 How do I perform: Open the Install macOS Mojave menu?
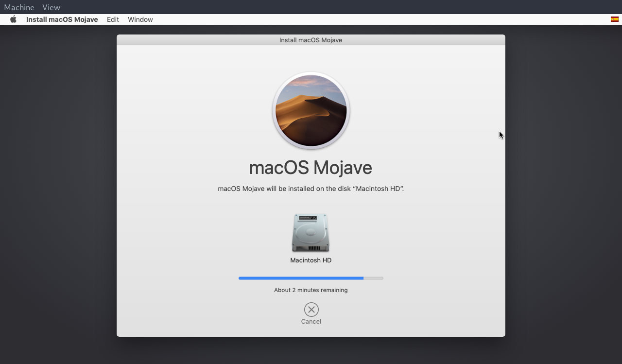coord(62,19)
